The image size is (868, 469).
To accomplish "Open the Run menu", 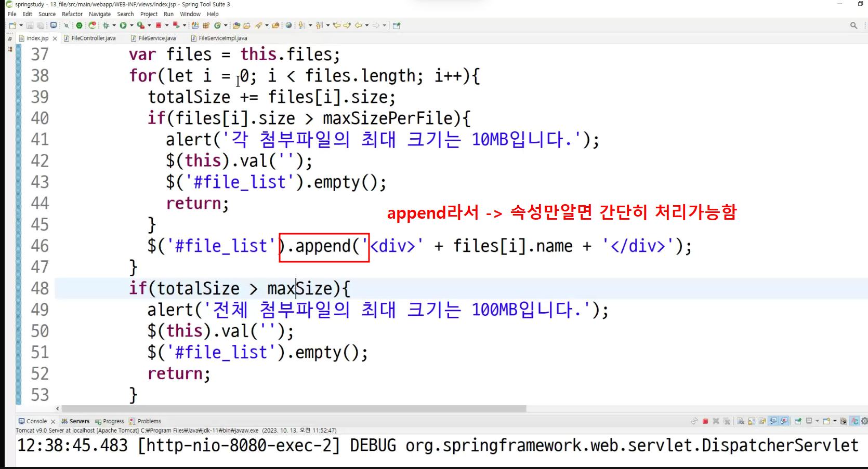I will 168,14.
